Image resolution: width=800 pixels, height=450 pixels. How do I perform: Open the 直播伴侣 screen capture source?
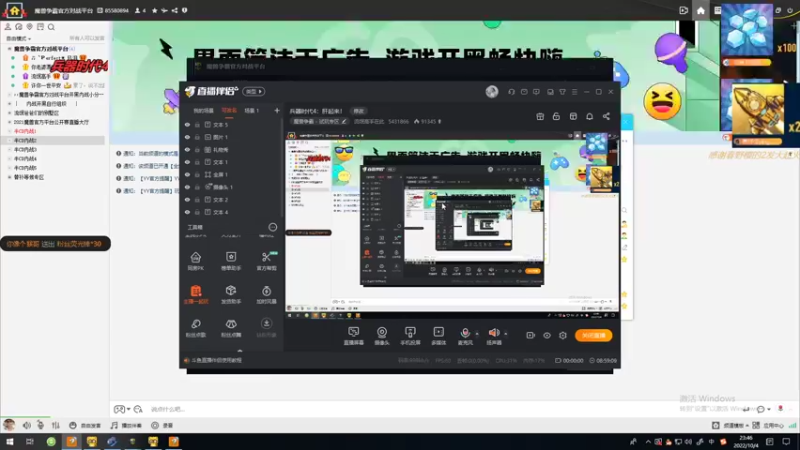click(x=354, y=336)
